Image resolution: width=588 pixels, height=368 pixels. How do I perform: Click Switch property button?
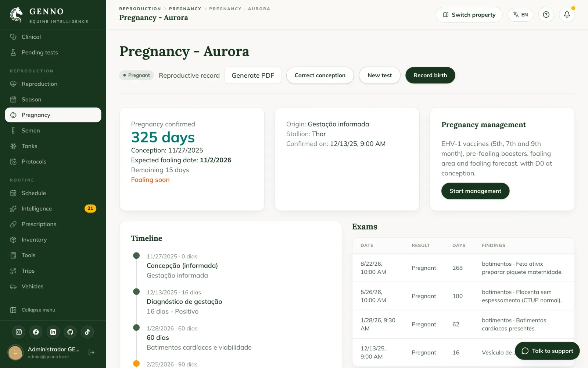(469, 15)
